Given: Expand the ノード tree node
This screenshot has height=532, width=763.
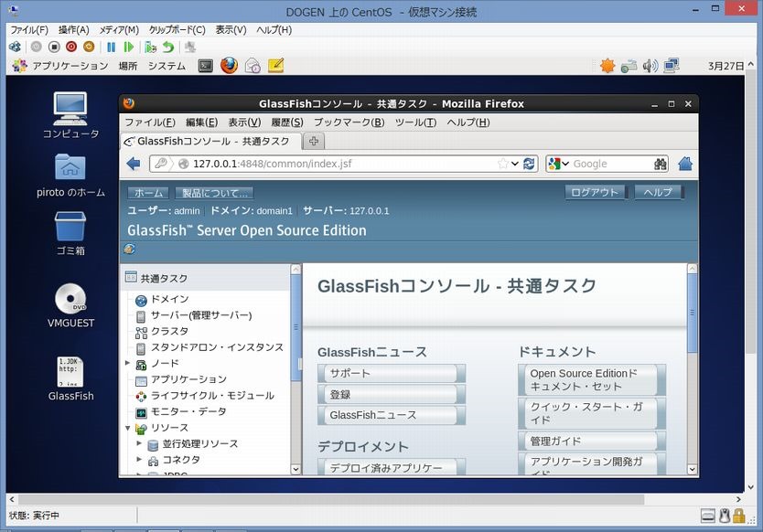Looking at the screenshot, I should click(x=128, y=364).
